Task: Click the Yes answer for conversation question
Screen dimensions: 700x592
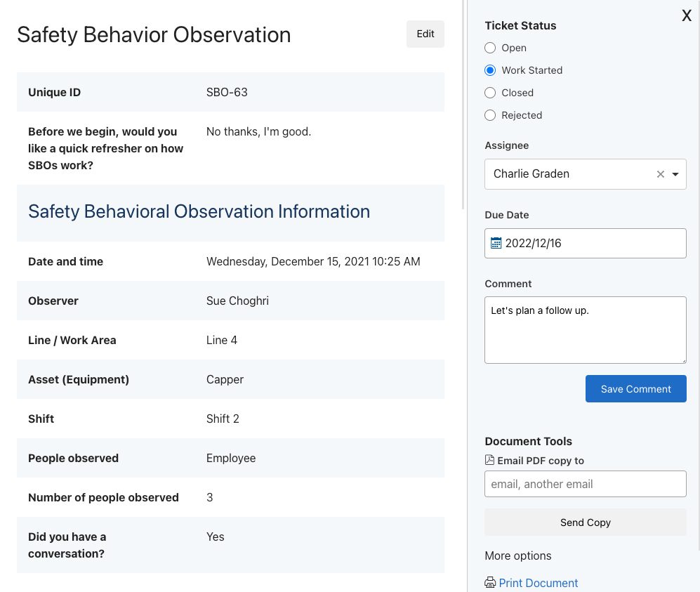Action: [215, 537]
